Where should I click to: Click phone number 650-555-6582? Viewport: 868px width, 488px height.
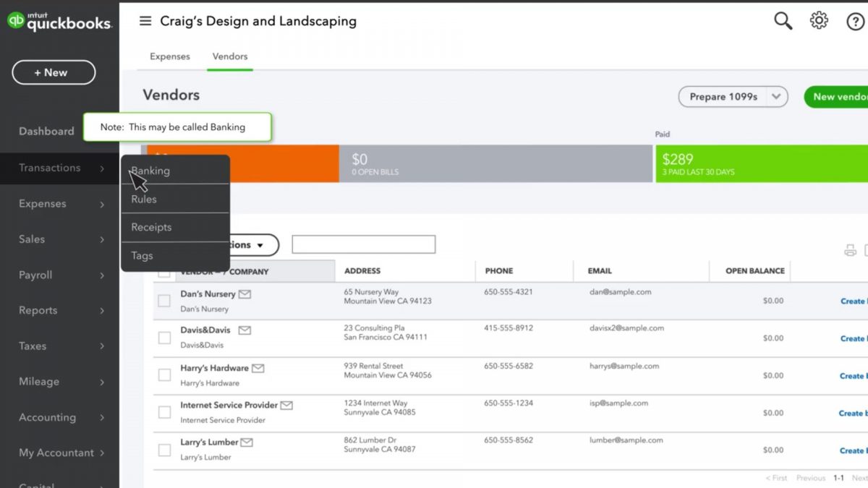[x=509, y=366]
